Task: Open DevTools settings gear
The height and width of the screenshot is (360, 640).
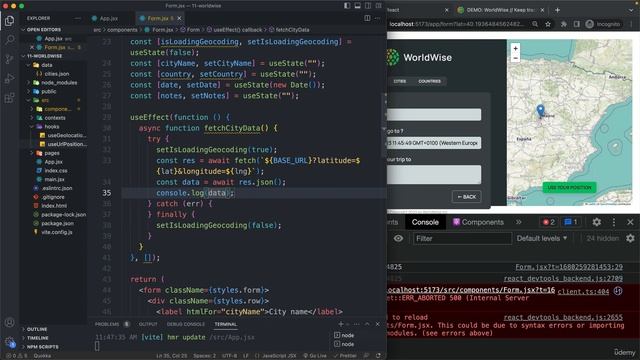Action: (x=596, y=222)
